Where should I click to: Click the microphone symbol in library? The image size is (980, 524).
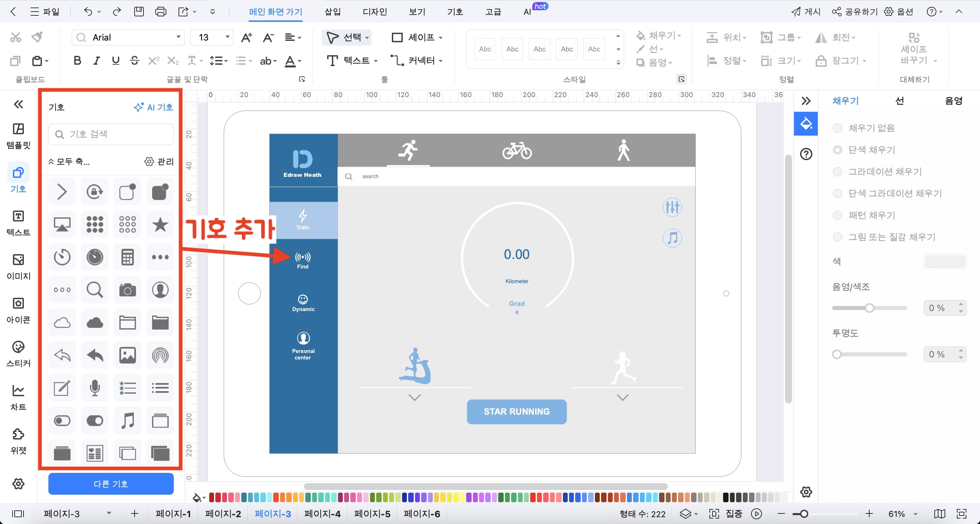[x=95, y=388]
